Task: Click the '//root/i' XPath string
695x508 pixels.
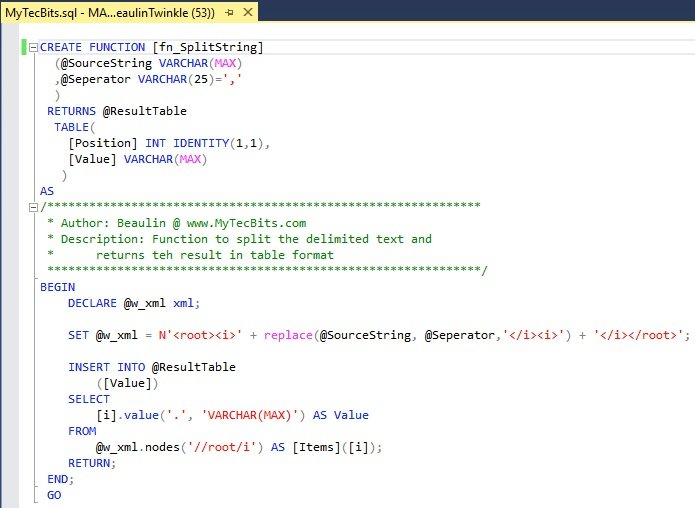Action: tap(222, 447)
